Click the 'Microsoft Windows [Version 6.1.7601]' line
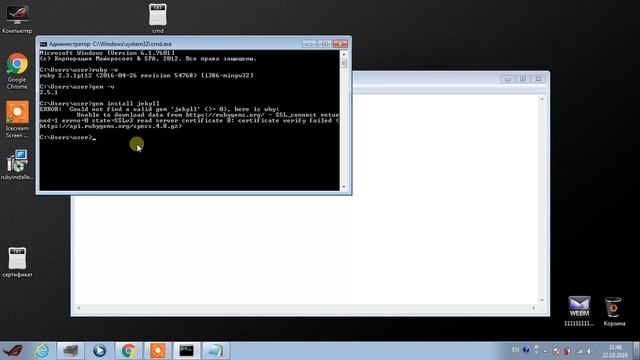This screenshot has width=640, height=360. point(107,53)
